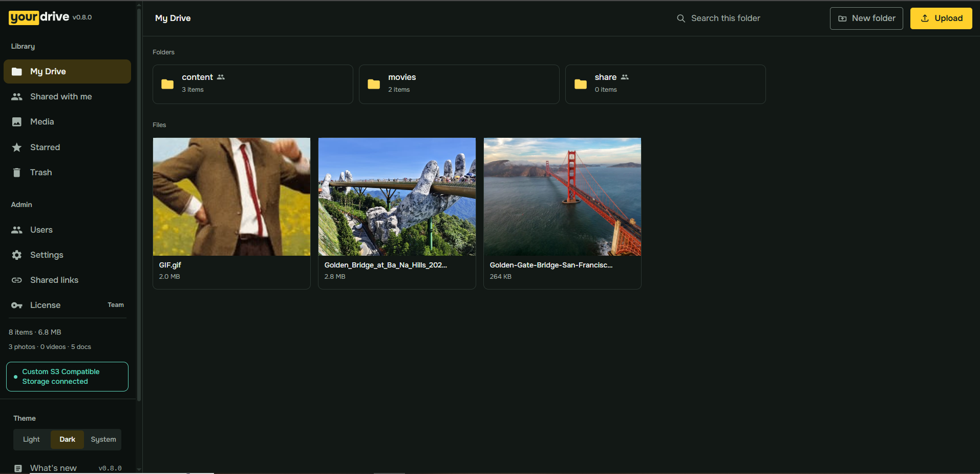Click the My Drive folder icon in sidebar
The height and width of the screenshot is (474, 980).
pyautogui.click(x=17, y=72)
